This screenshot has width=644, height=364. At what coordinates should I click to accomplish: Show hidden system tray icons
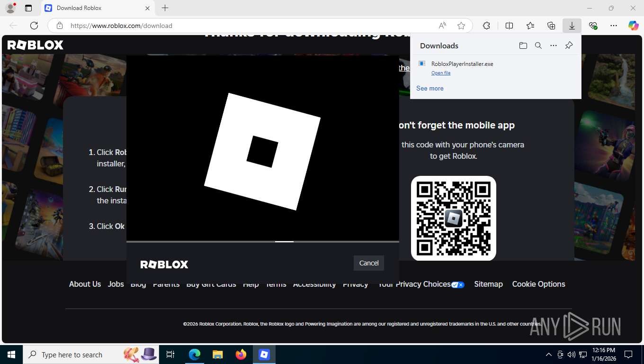pos(549,355)
